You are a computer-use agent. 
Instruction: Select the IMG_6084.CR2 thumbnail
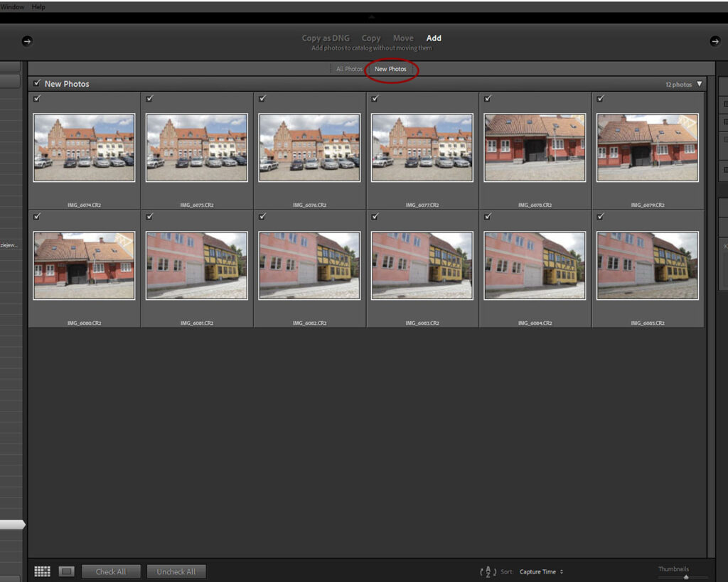click(535, 266)
